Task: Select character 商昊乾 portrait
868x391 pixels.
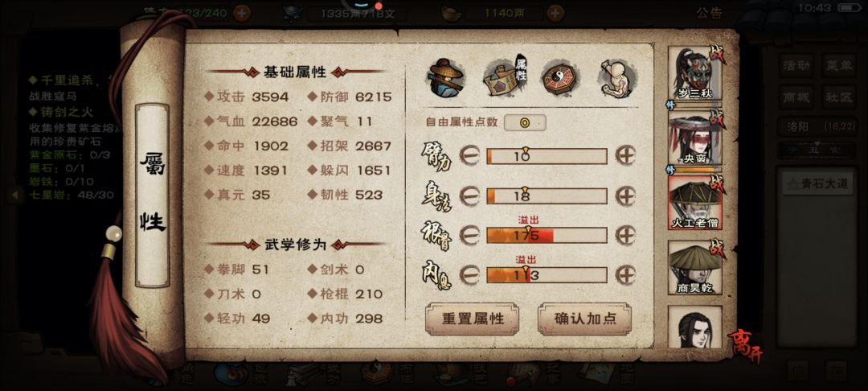Action: 695,267
